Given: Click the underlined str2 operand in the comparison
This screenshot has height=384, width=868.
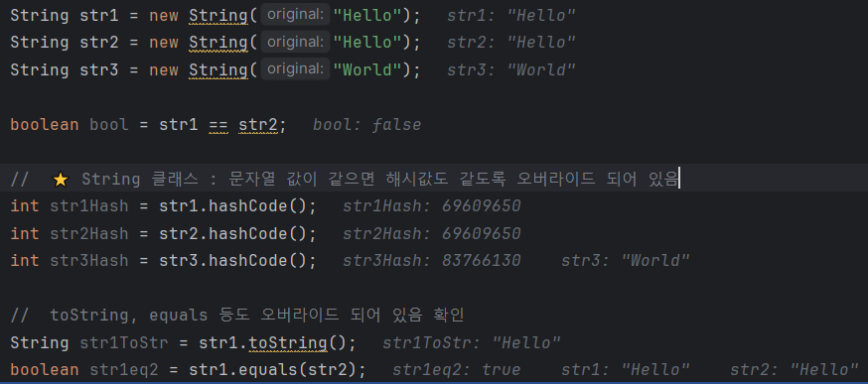Looking at the screenshot, I should [x=258, y=125].
